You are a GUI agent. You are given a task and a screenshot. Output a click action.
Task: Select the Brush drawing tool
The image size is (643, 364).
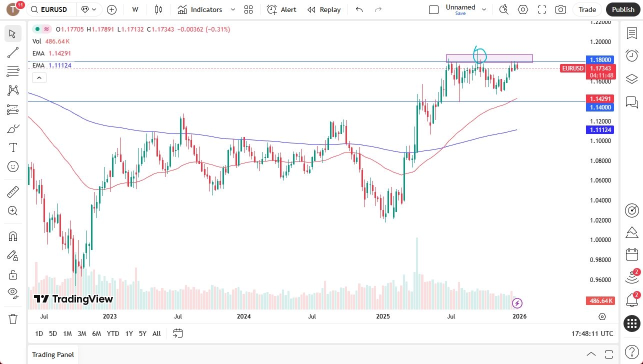12,128
